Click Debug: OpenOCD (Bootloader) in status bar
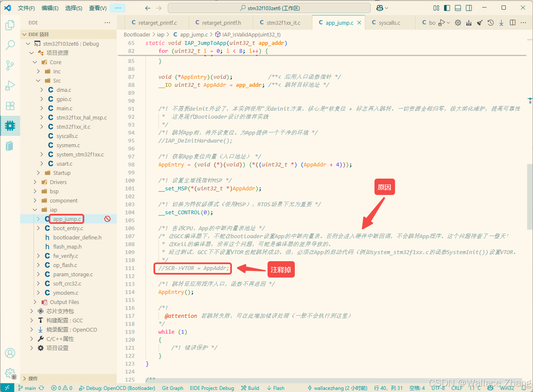Screen dimensions: 533x392 pos(117,388)
